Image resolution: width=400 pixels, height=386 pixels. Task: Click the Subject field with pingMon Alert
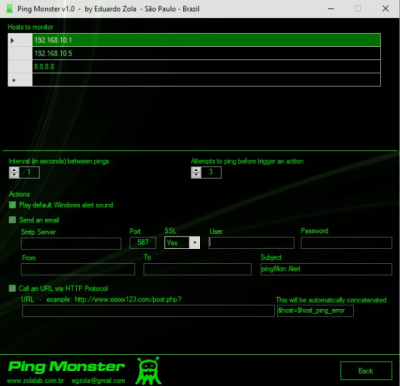click(x=326, y=269)
